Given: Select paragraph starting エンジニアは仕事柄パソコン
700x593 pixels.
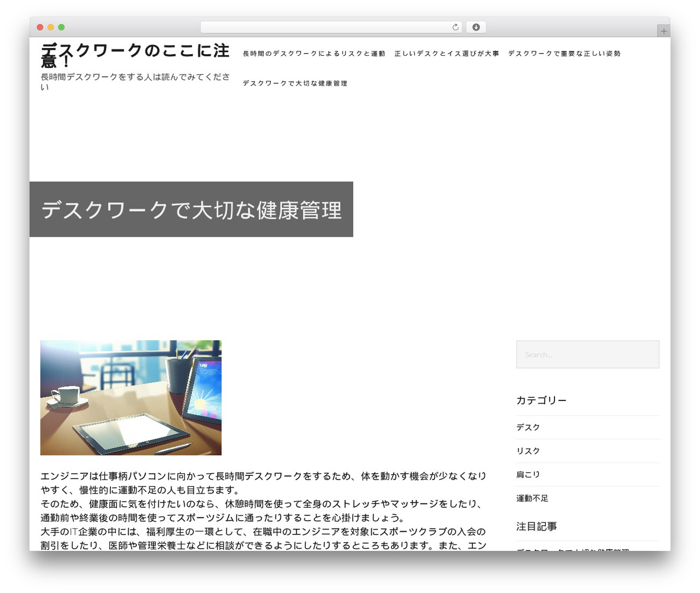Looking at the screenshot, I should pyautogui.click(x=264, y=483).
